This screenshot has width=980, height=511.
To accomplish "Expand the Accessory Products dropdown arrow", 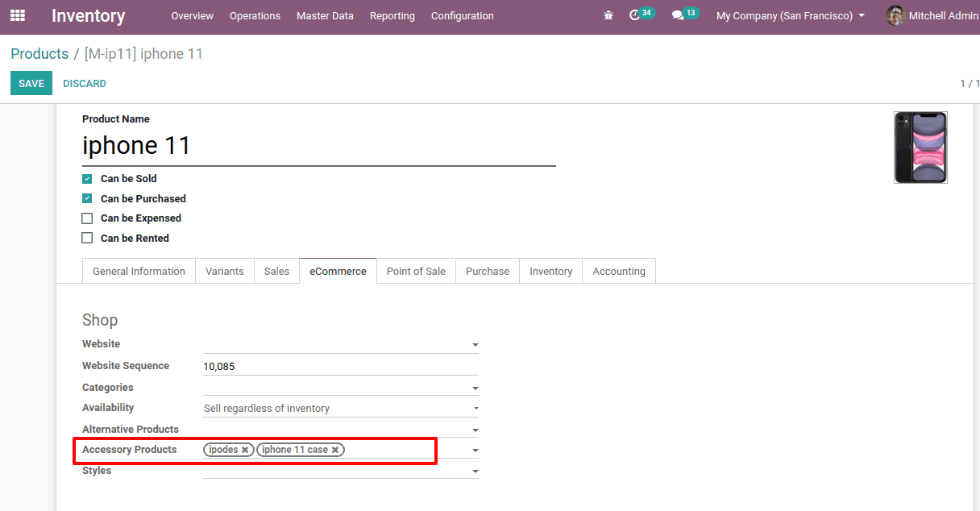I will tap(475, 451).
